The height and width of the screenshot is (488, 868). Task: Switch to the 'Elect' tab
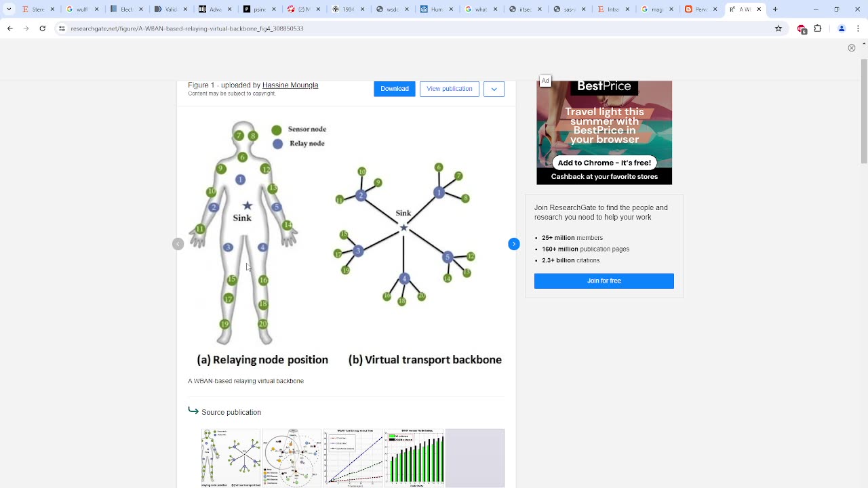(126, 9)
